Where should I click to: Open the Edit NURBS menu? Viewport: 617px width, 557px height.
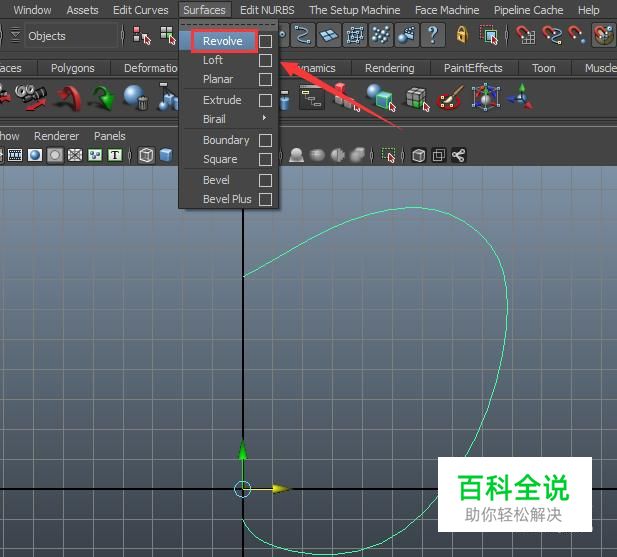[267, 10]
